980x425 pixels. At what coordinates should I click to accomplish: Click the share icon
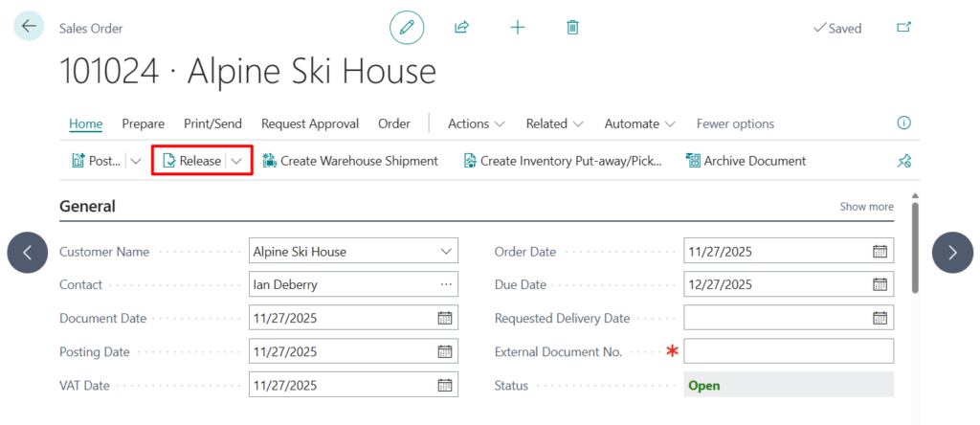tap(461, 28)
